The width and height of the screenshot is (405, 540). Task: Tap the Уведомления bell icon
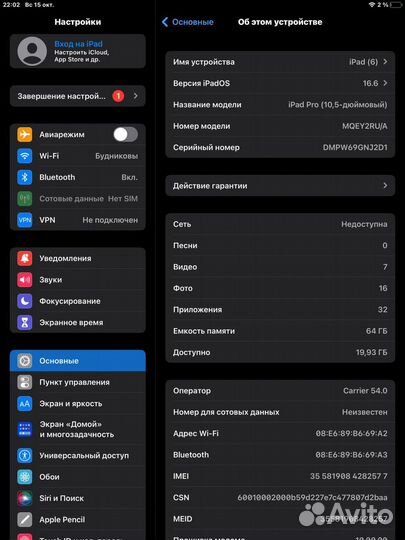click(x=25, y=258)
